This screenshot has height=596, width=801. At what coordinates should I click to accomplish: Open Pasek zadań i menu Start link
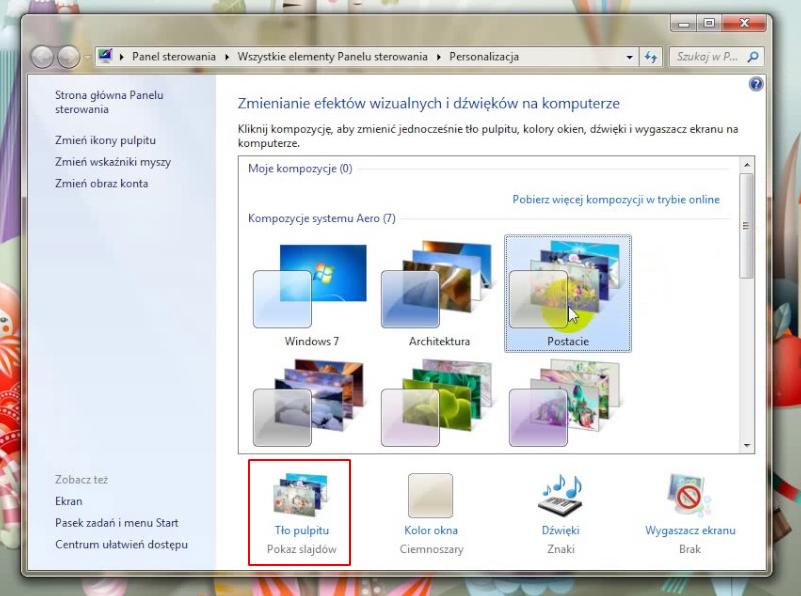coord(116,523)
